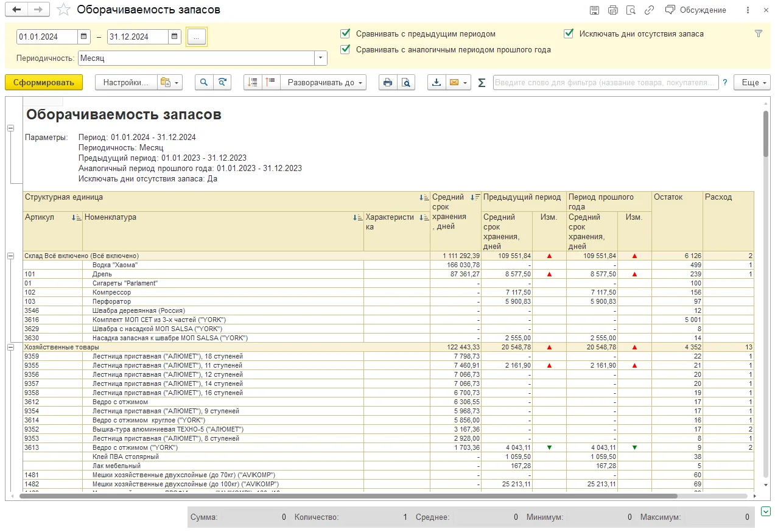The width and height of the screenshot is (775, 532).
Task: Open the three-dot more menu in title bar
Action: click(748, 10)
